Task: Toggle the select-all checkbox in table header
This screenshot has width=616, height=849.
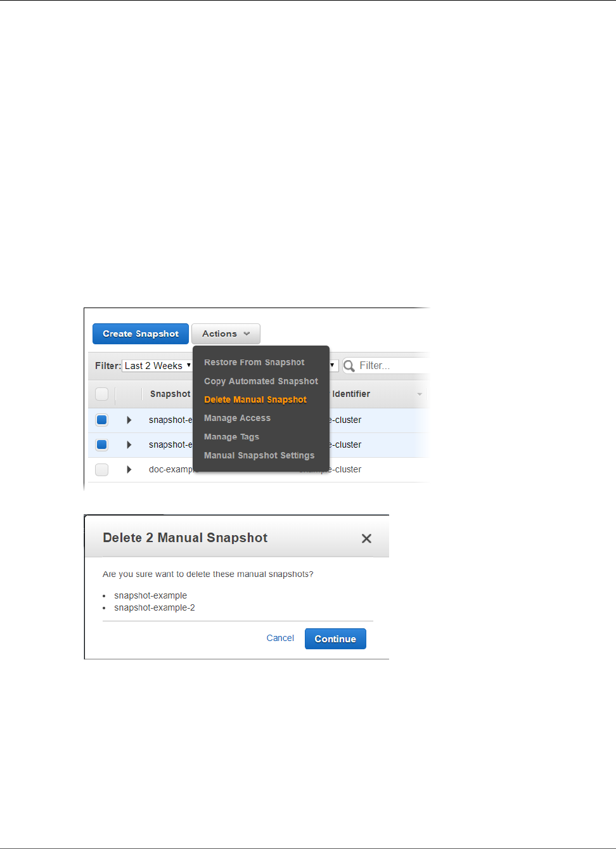Action: tap(101, 394)
